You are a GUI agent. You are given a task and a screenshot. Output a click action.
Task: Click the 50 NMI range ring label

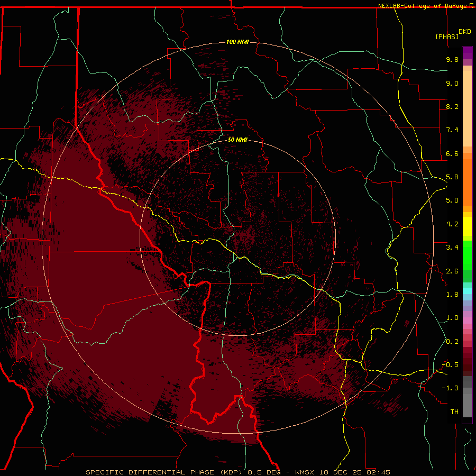click(237, 140)
